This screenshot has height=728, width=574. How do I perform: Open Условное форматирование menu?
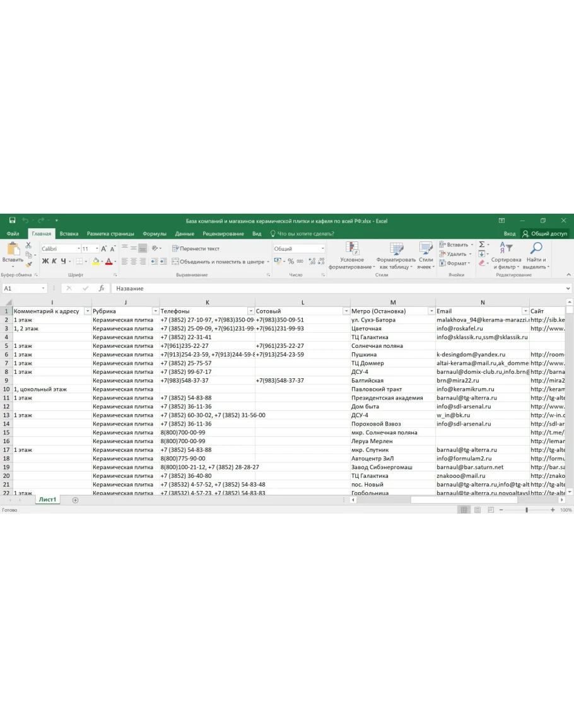tap(352, 255)
